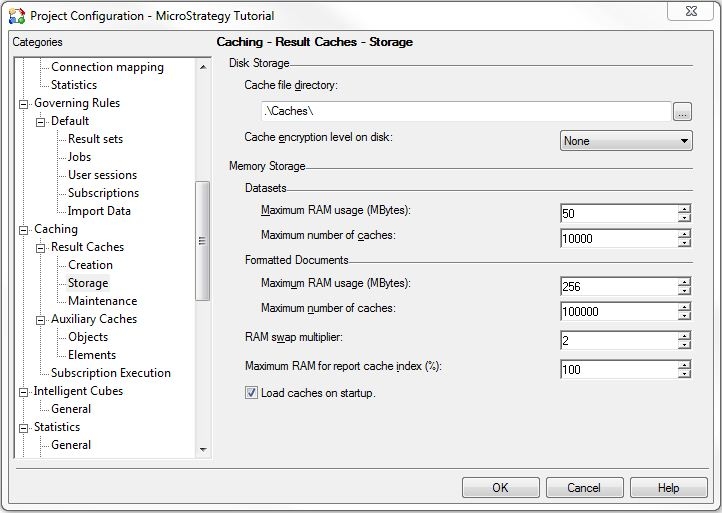The image size is (722, 513).
Task: Select Storage under Result Caches
Action: point(88,283)
